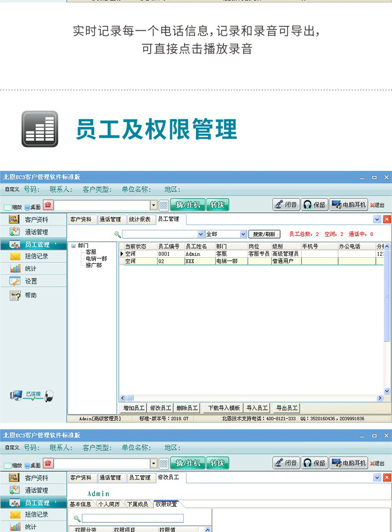
Task: Click the 修改员工 button
Action: click(x=160, y=408)
